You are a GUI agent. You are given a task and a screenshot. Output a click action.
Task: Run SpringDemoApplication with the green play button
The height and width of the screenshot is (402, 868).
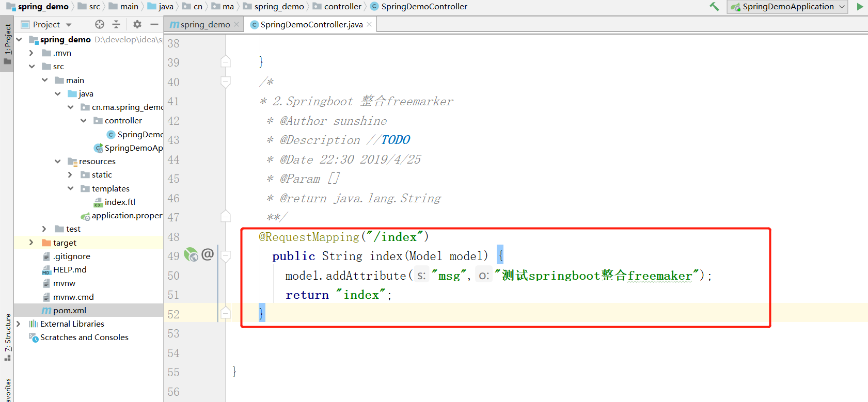point(860,7)
